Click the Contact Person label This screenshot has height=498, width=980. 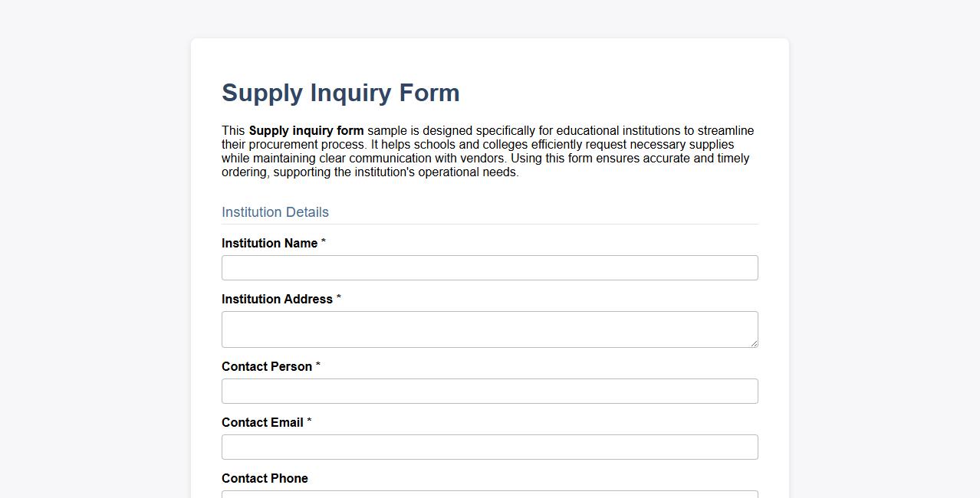[266, 366]
